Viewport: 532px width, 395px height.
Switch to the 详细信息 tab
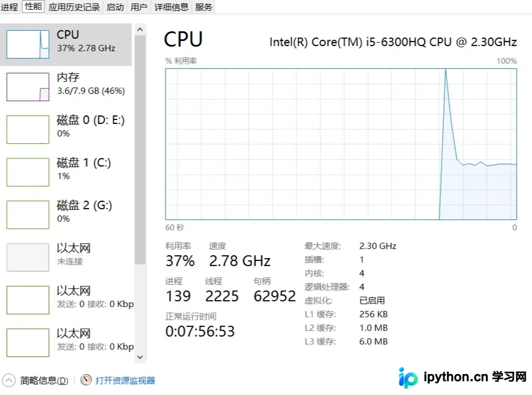point(171,7)
